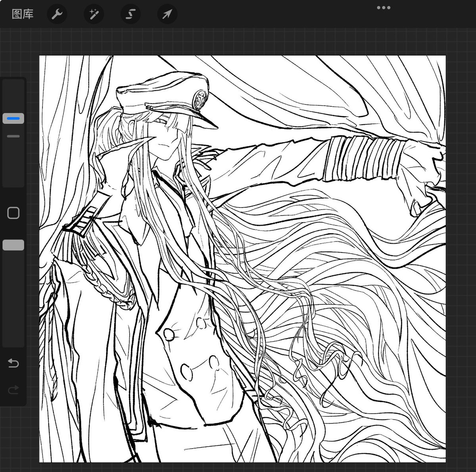Redo with the redo arrow
Viewport: 476px width, 472px height.
click(x=13, y=390)
